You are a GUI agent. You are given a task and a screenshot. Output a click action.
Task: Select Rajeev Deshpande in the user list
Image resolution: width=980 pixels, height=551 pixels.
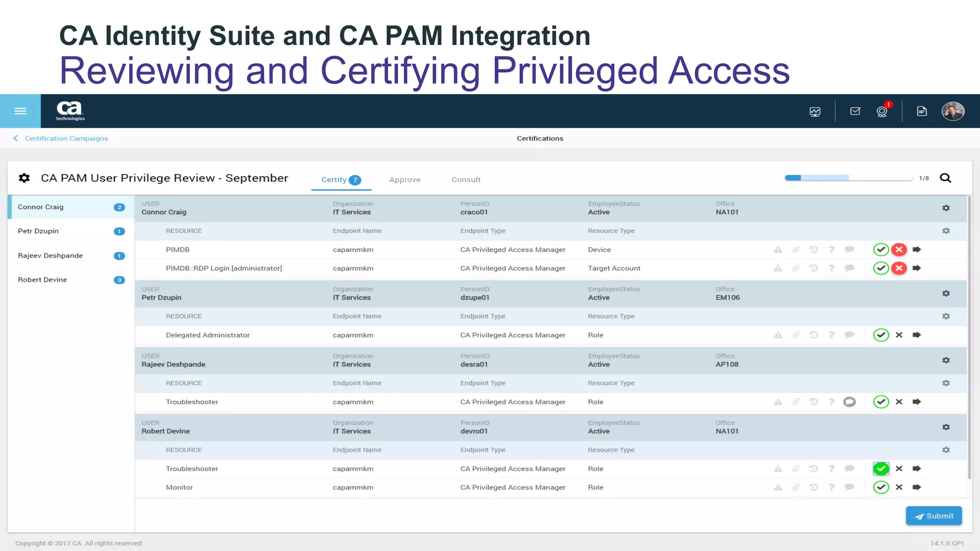point(71,255)
